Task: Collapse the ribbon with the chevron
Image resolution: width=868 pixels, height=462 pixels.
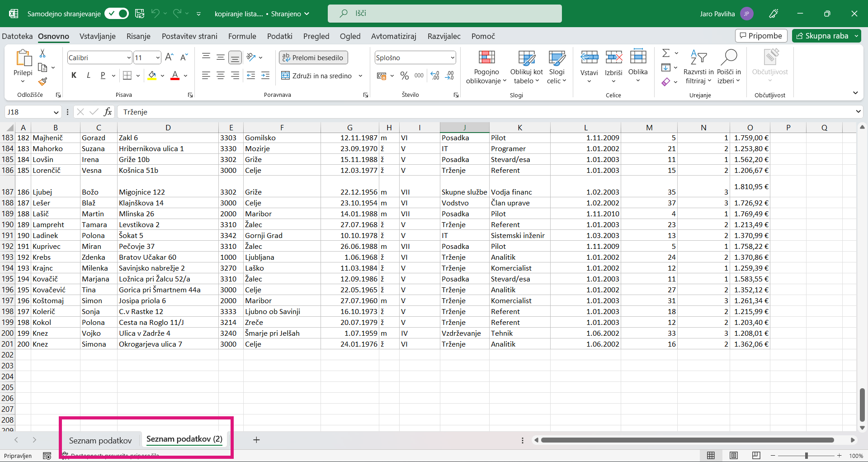Action: pyautogui.click(x=855, y=93)
